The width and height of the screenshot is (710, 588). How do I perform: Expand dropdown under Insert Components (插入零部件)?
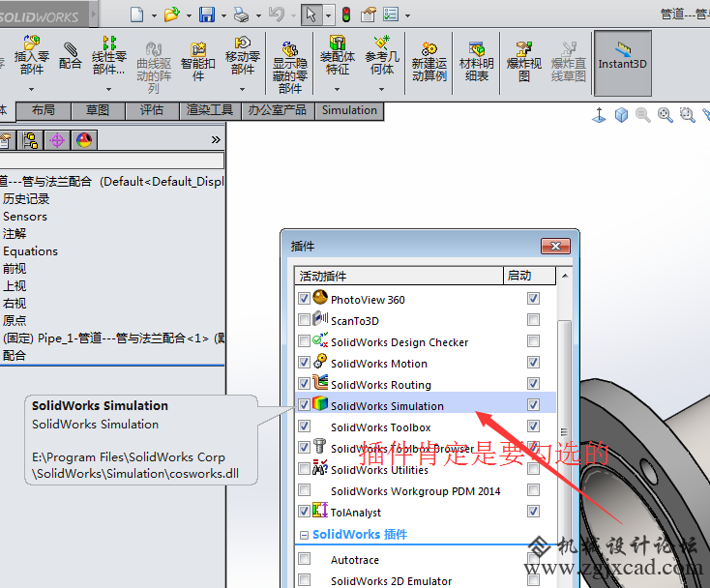click(x=31, y=89)
